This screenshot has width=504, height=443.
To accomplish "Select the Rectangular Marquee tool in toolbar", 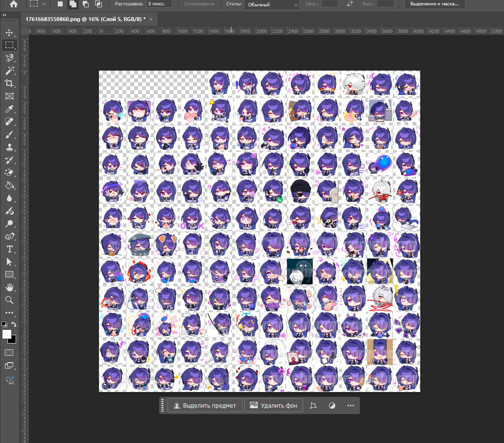I will 9,45.
